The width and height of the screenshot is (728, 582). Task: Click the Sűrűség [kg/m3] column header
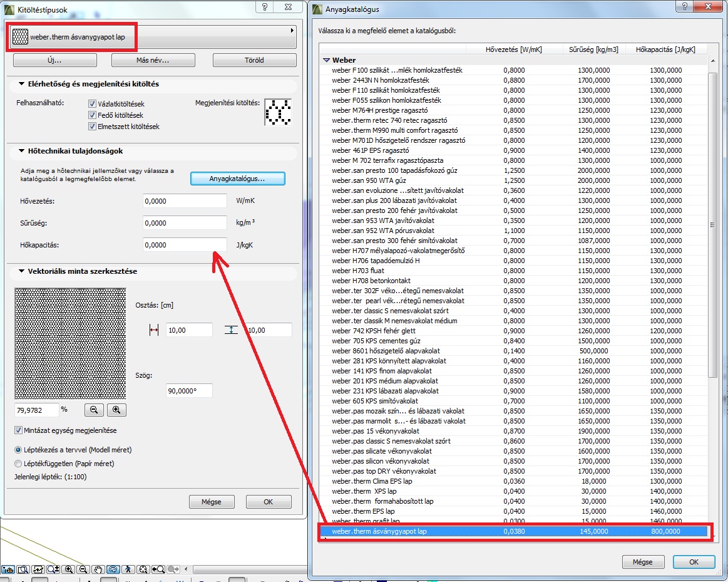(x=594, y=49)
